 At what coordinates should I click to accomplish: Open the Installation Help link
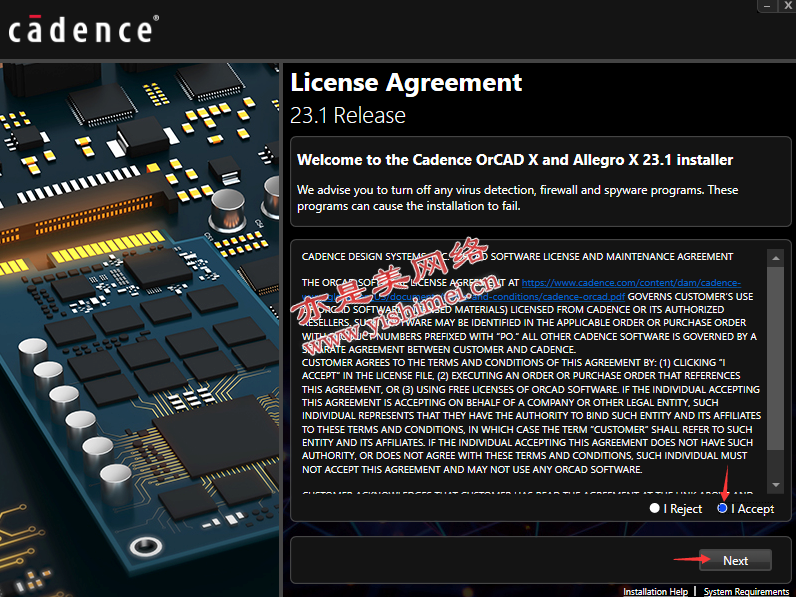tap(655, 591)
